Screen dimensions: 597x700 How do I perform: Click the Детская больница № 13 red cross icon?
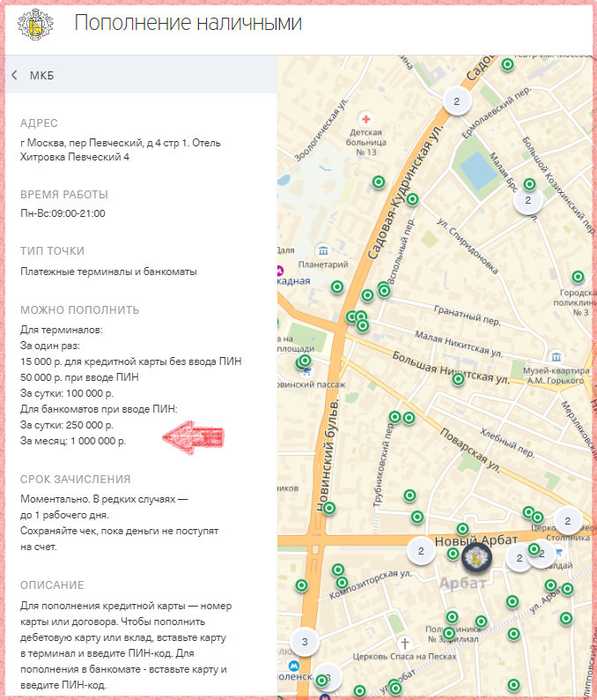coord(366,119)
